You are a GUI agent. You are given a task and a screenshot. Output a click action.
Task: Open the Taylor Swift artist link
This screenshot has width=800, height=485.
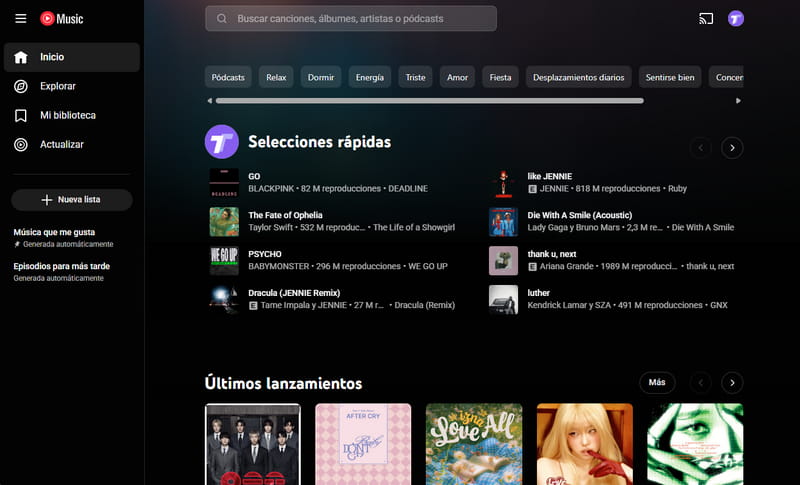[270, 227]
